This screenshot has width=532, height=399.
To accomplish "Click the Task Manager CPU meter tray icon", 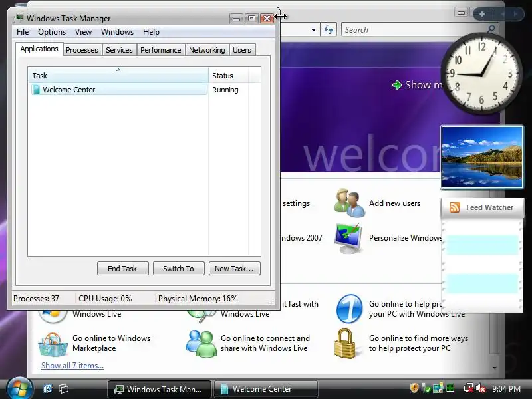I will 450,388.
